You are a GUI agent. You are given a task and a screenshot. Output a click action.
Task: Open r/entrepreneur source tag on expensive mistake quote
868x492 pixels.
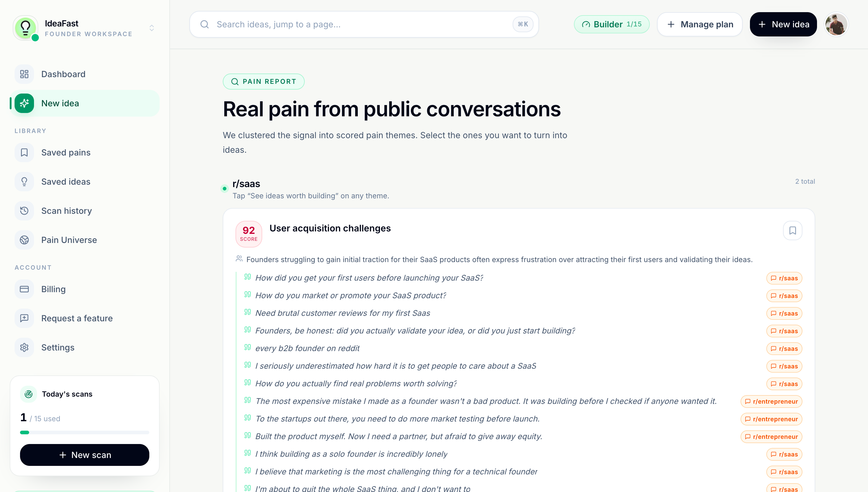[x=771, y=401]
